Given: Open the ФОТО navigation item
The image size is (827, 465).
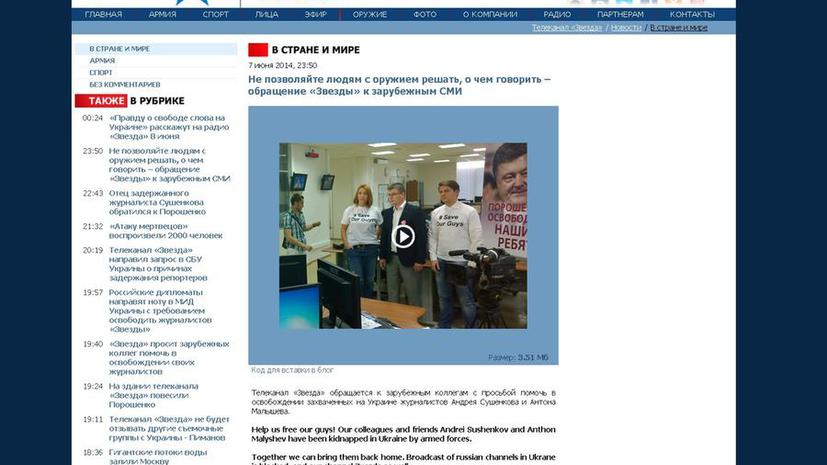Looking at the screenshot, I should 425,15.
